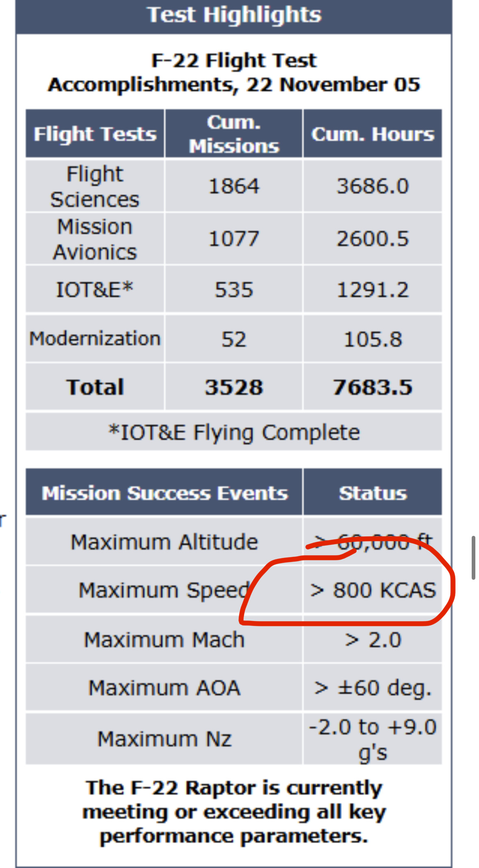Click the Maximum Mach row label
Viewport: 479px width, 868px height.
[x=164, y=640]
